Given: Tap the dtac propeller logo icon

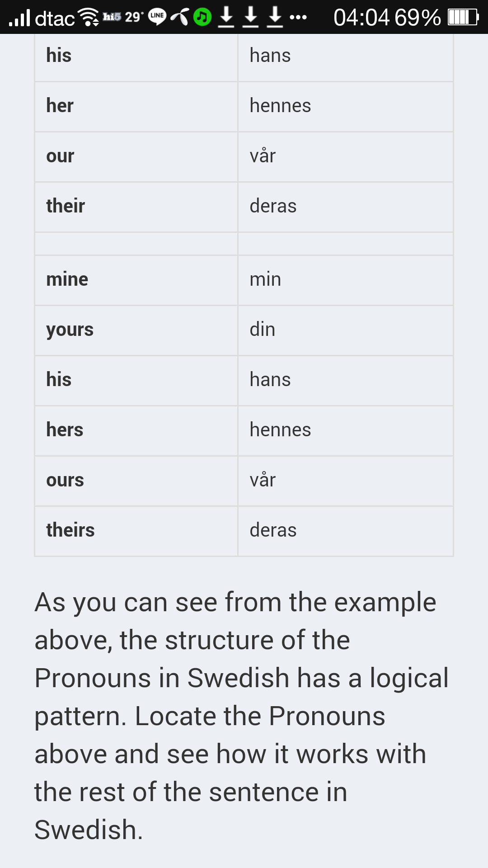Looking at the screenshot, I should (180, 17).
